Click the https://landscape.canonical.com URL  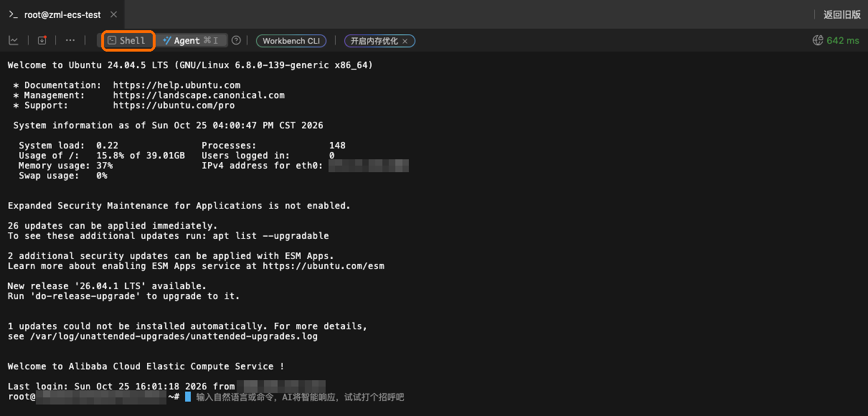199,95
